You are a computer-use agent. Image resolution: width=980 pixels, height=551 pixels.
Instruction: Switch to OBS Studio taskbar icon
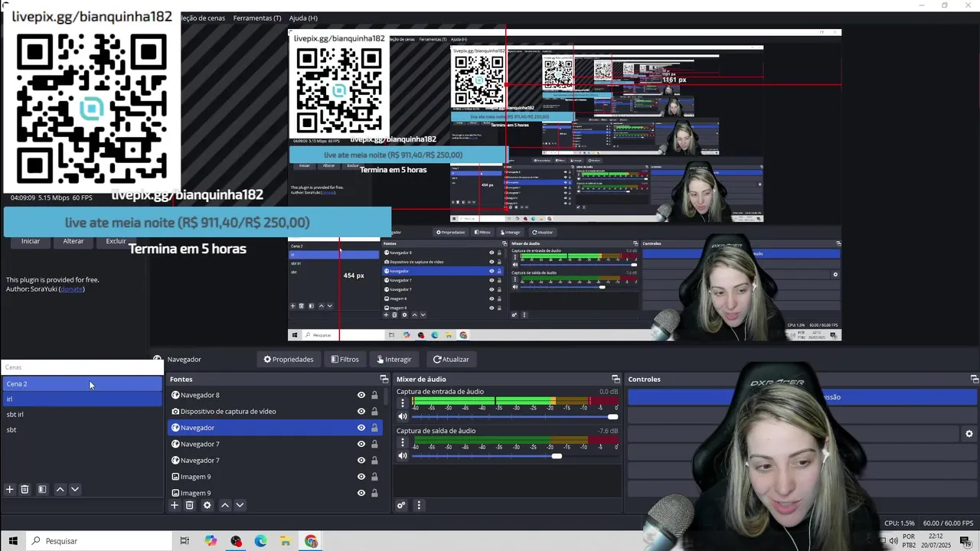pyautogui.click(x=236, y=541)
